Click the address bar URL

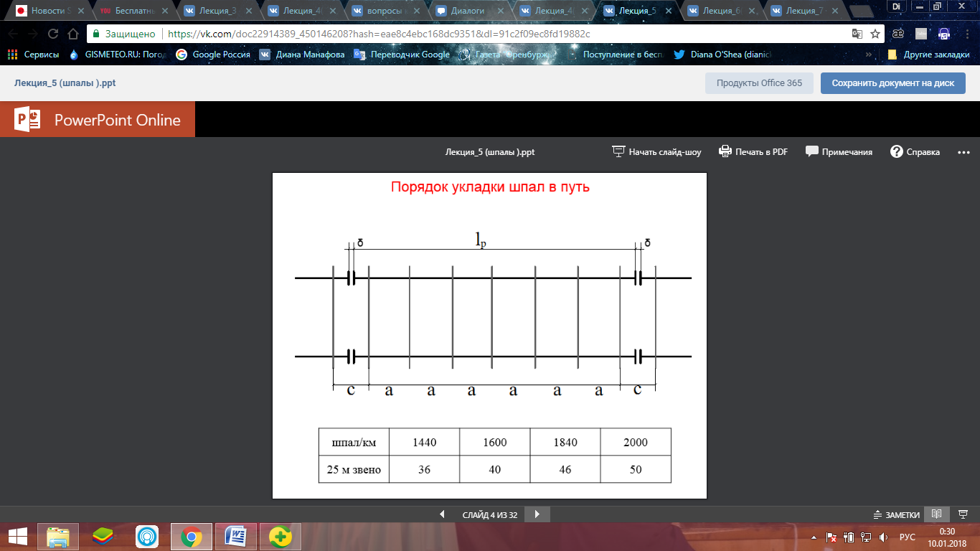click(x=379, y=34)
